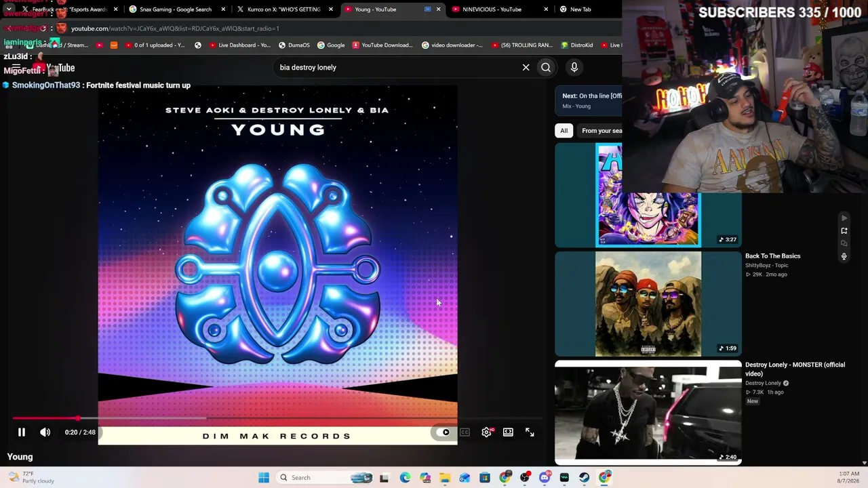Select the 'All' filter chip
Viewport: 868px width, 488px height.
(x=564, y=131)
